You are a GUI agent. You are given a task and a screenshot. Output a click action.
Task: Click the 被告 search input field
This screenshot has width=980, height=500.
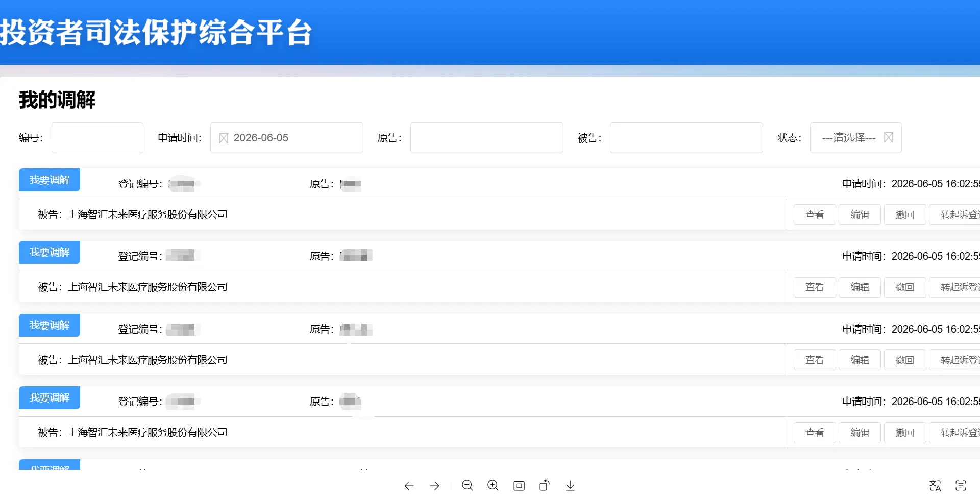[686, 138]
